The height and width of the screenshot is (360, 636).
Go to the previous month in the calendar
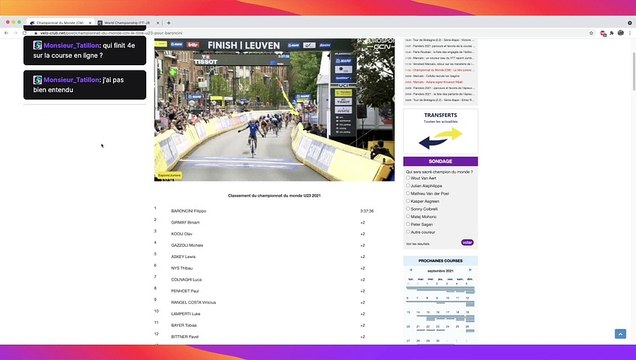click(x=411, y=270)
